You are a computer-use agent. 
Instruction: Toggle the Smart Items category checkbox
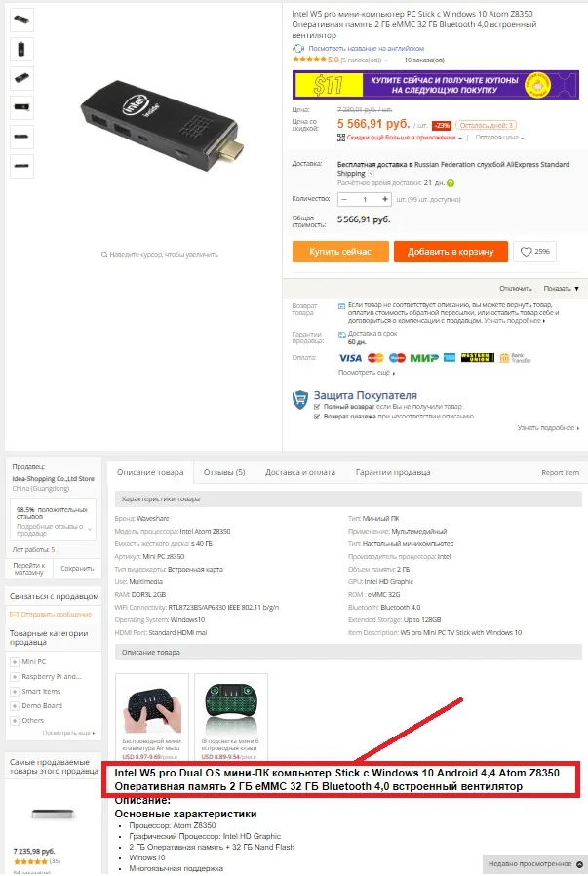[15, 692]
